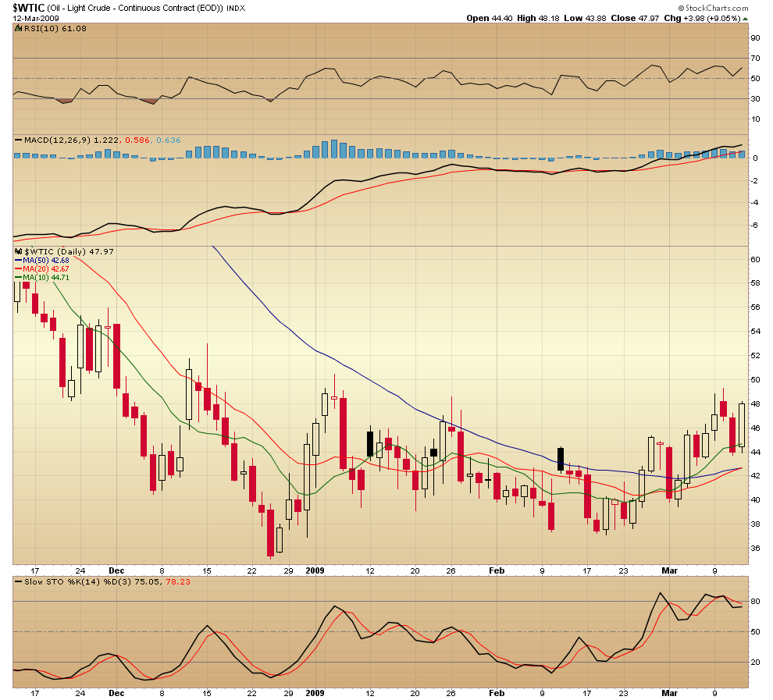Image resolution: width=773 pixels, height=700 pixels.
Task: Click the 36 price level on right axis
Action: click(755, 548)
